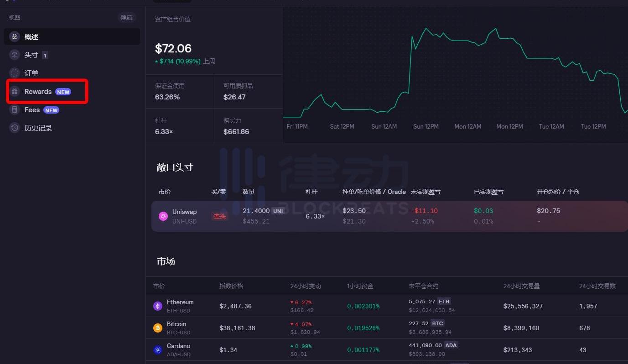Click the Rewards gift icon
Image resolution: width=628 pixels, height=364 pixels.
tap(15, 92)
